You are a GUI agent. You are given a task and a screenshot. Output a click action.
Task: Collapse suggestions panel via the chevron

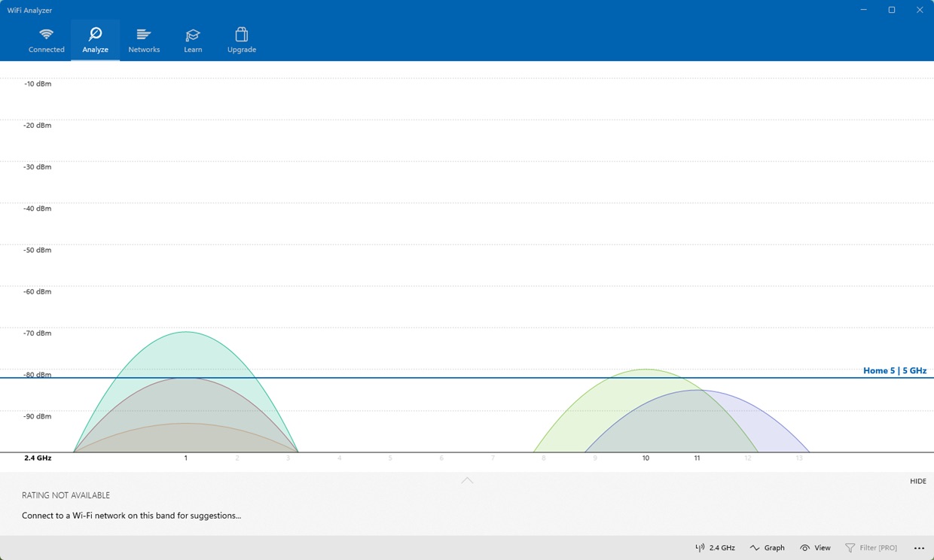467,480
